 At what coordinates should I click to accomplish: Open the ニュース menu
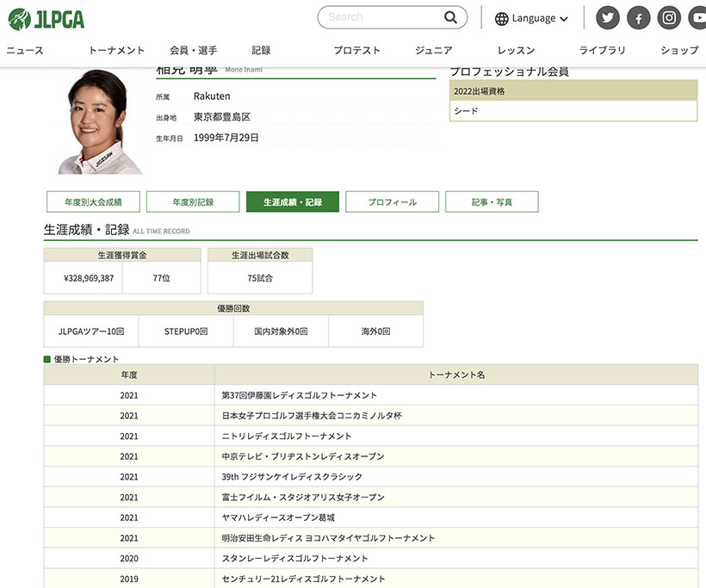[x=25, y=51]
